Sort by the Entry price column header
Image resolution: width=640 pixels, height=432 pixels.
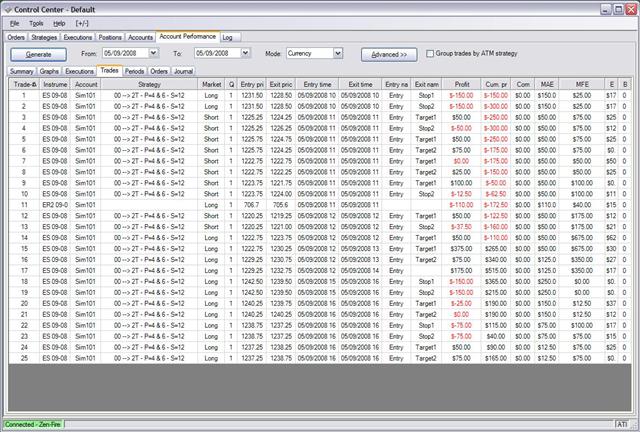pos(252,84)
